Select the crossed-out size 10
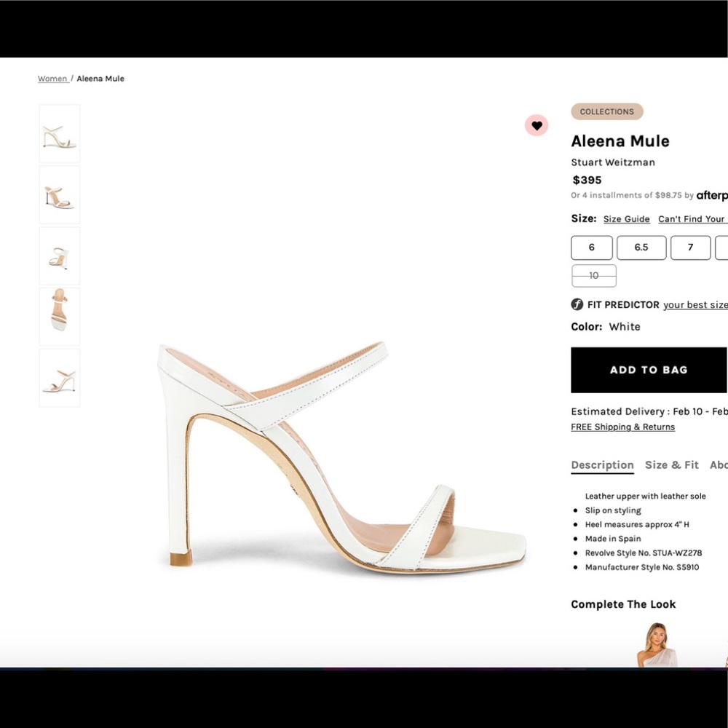The image size is (728, 728). point(593,275)
